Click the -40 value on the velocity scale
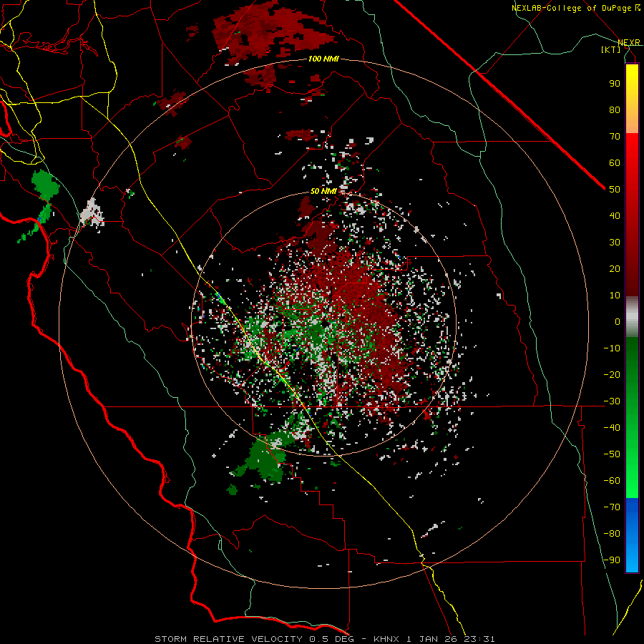 point(612,428)
